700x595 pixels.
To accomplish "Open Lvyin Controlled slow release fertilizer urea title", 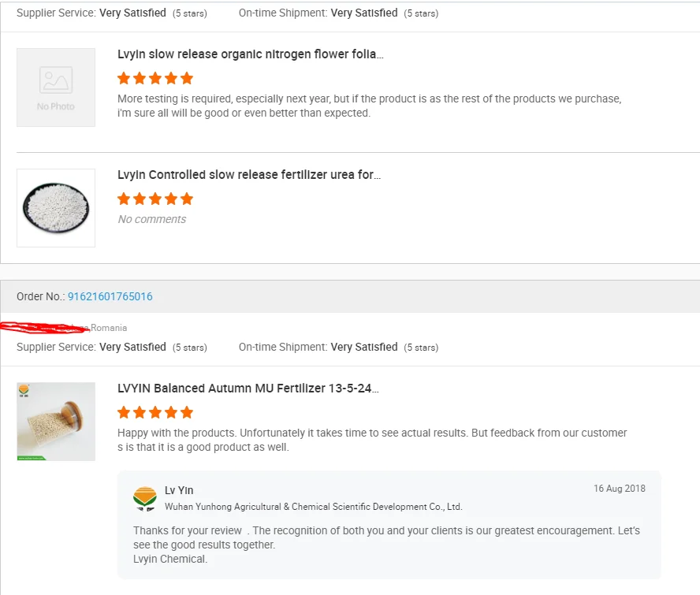I will click(x=249, y=175).
